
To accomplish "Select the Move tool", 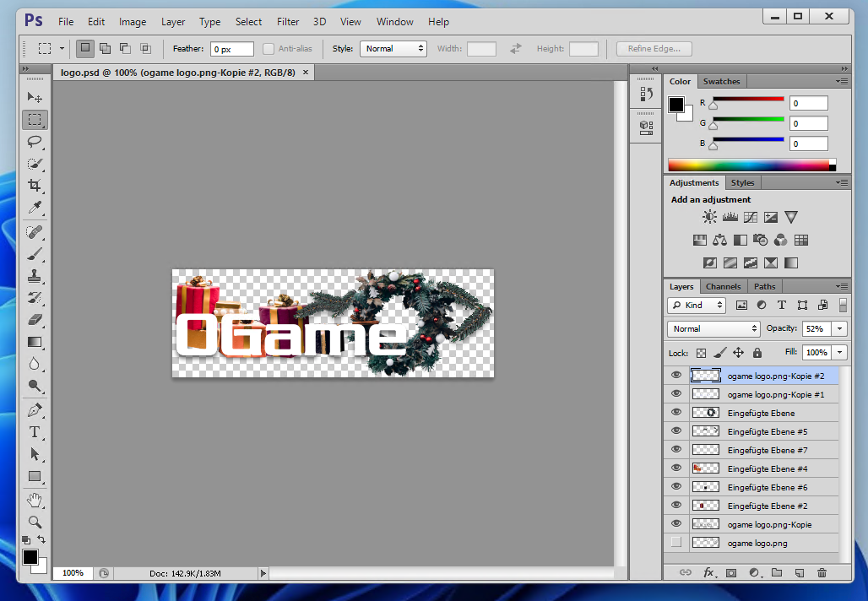I will click(35, 97).
